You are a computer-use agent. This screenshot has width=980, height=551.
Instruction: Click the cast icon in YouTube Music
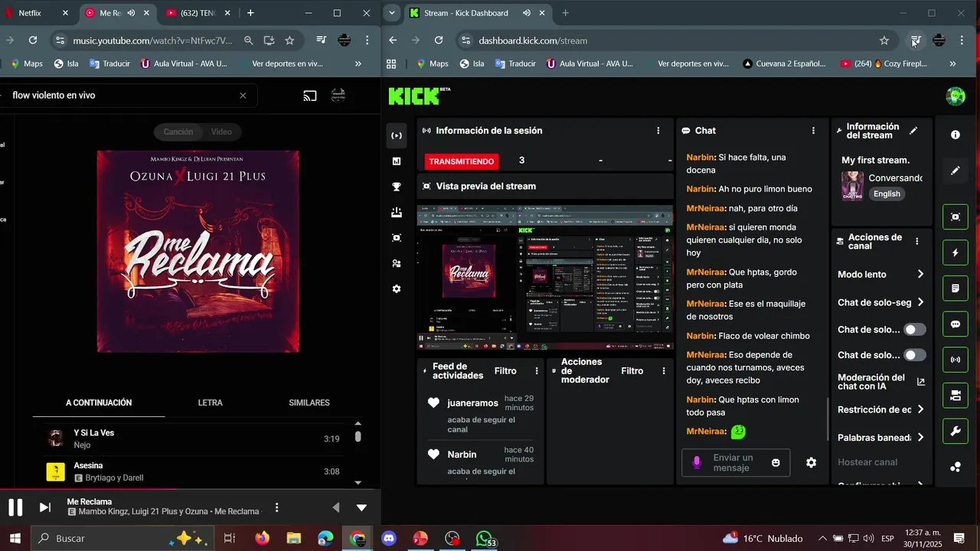click(310, 96)
